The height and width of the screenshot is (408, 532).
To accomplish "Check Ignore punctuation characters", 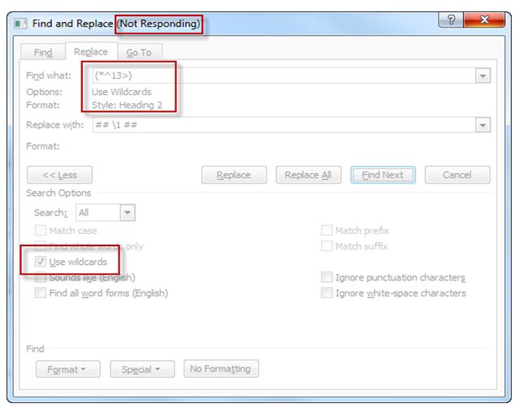I will click(327, 277).
